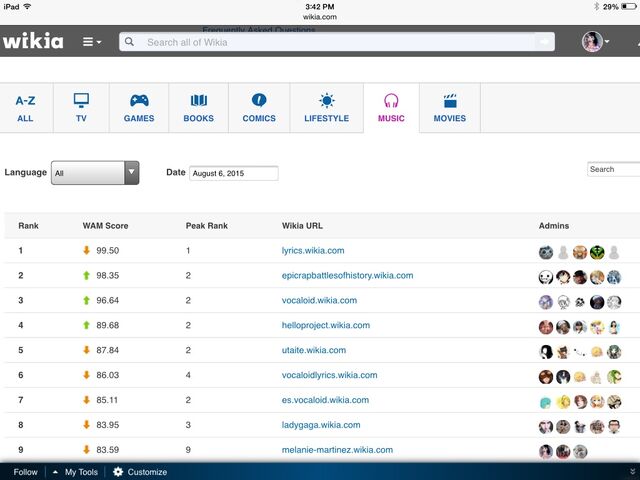Open the hamburger navigation menu

(92, 42)
